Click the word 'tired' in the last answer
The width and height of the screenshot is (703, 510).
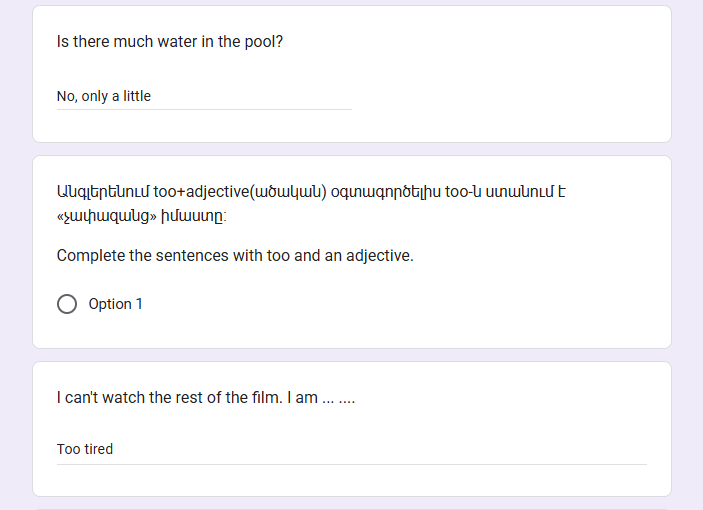click(98, 449)
